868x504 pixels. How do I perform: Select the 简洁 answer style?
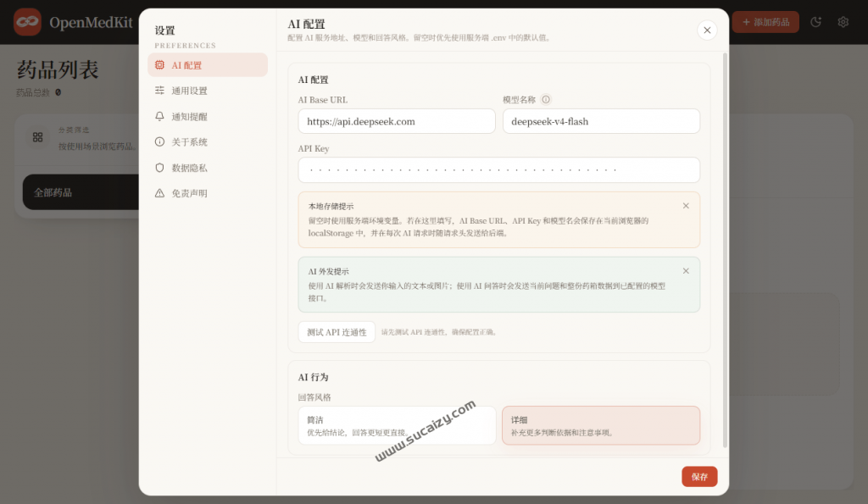397,425
